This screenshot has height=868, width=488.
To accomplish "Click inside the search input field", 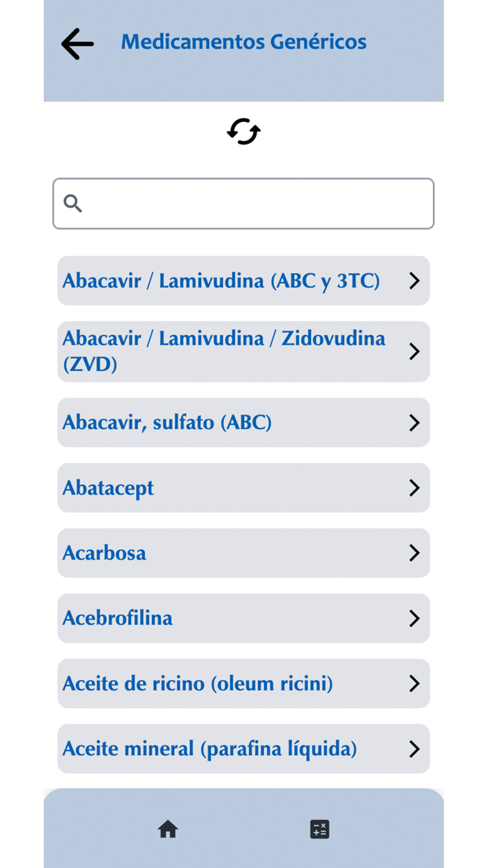I will pyautogui.click(x=243, y=203).
